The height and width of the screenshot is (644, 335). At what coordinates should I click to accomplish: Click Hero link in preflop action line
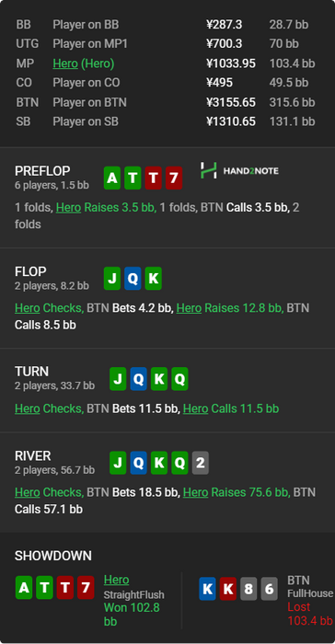click(x=68, y=207)
